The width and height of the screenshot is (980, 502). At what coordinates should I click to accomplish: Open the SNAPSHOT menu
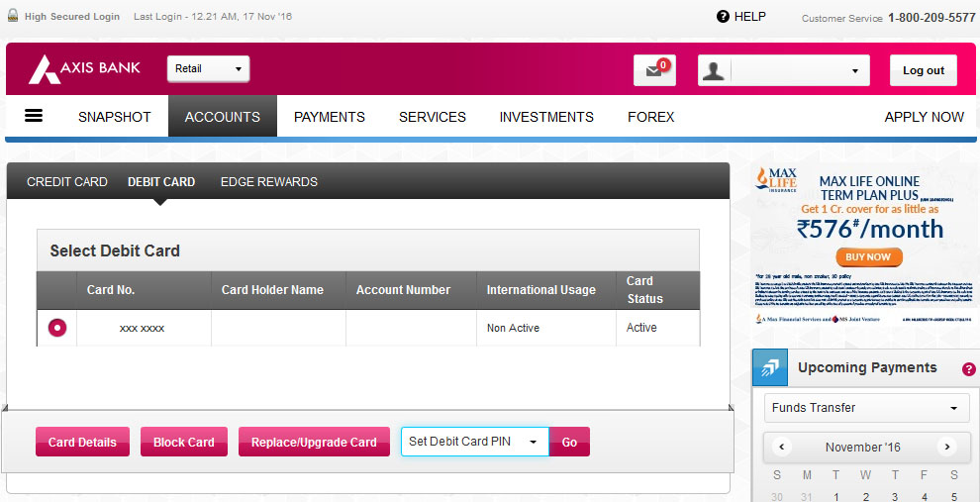click(115, 117)
